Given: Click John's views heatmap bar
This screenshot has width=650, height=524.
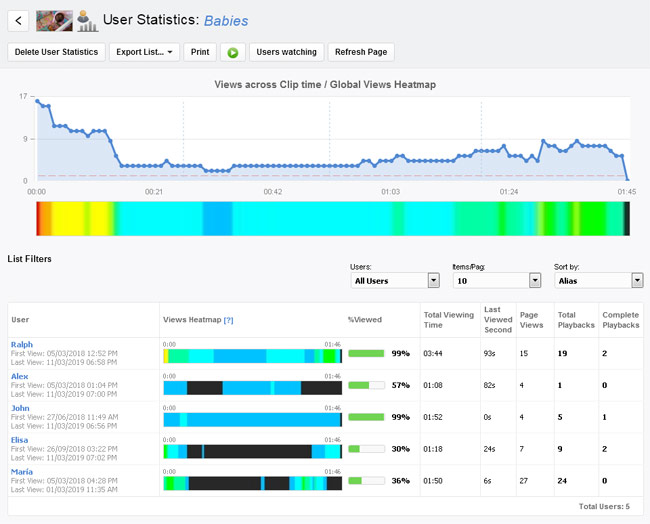Looking at the screenshot, I should point(253,420).
